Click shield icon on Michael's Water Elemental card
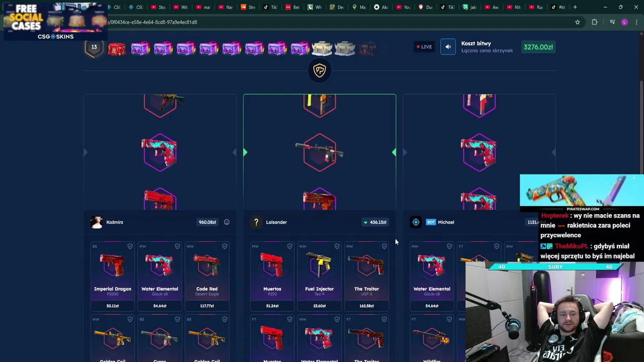Viewport: 644px width, 362px height. pyautogui.click(x=449, y=246)
